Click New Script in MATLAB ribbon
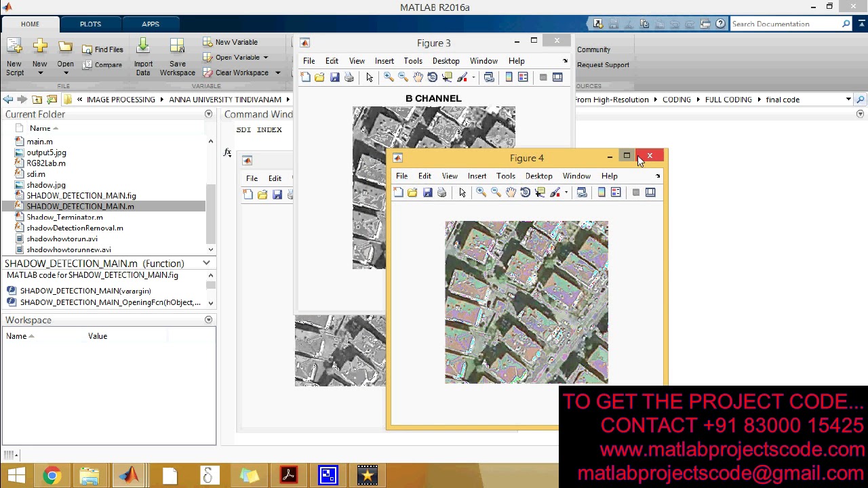The image size is (868, 488). [14, 58]
